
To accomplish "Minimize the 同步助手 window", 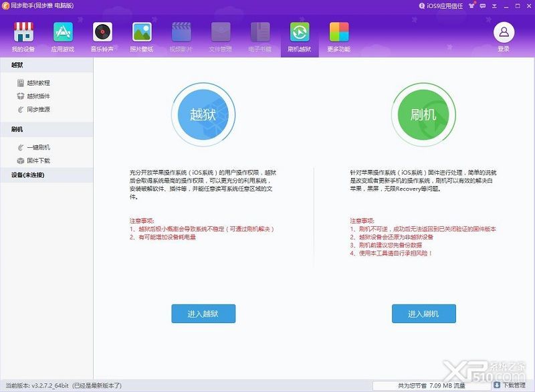I will pos(506,6).
